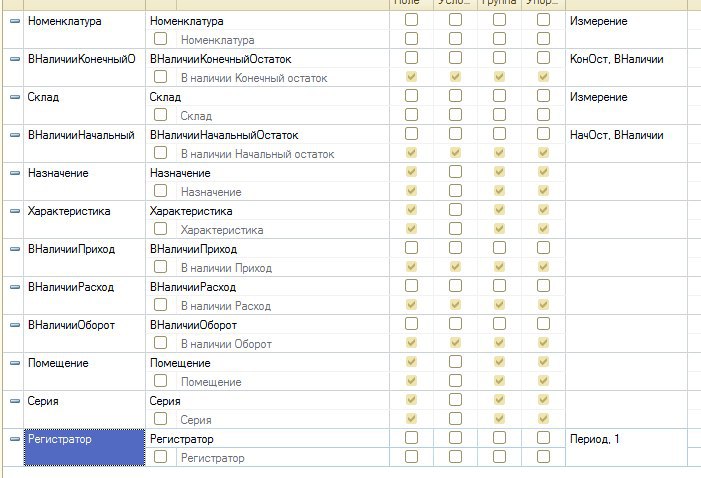701x478 pixels.
Task: Collapse the Номенклатура field row
Action: pos(15,21)
